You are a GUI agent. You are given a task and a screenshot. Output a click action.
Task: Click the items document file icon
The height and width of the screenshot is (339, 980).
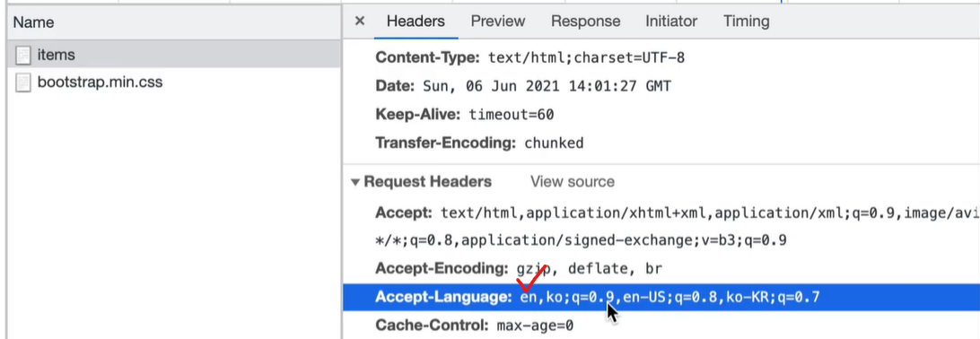[23, 56]
